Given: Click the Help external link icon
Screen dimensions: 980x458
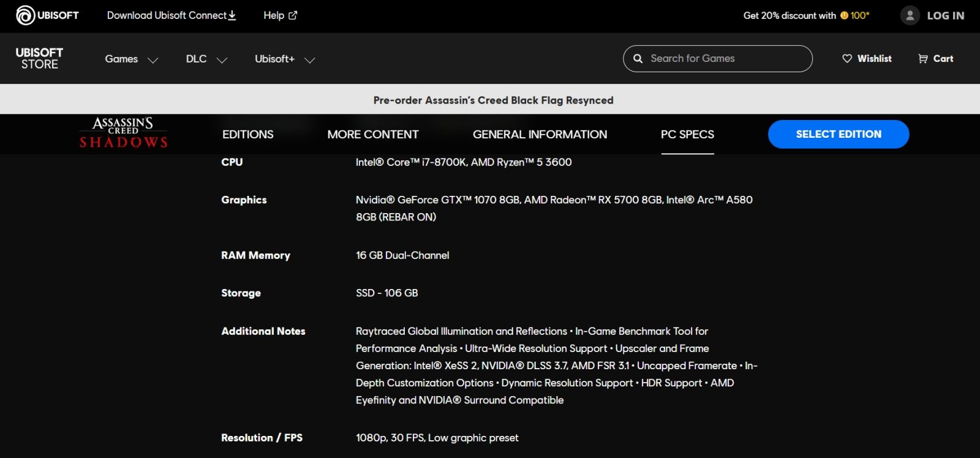Looking at the screenshot, I should tap(293, 15).
